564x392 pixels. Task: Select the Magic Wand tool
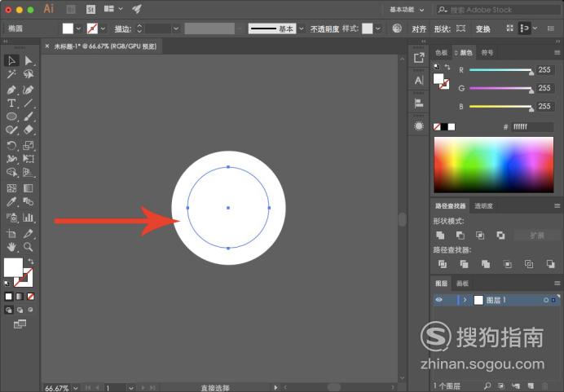coord(11,74)
